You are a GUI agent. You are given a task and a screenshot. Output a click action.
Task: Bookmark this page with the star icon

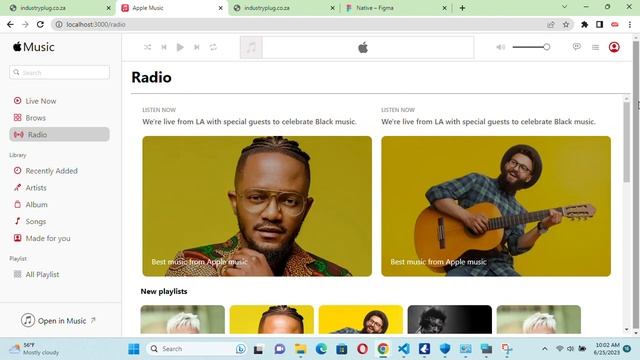pyautogui.click(x=566, y=24)
